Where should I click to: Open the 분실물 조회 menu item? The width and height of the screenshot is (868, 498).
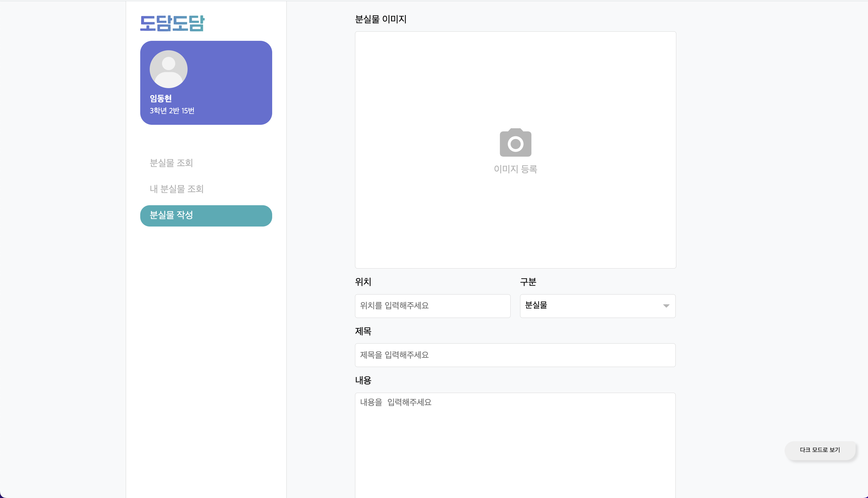171,163
